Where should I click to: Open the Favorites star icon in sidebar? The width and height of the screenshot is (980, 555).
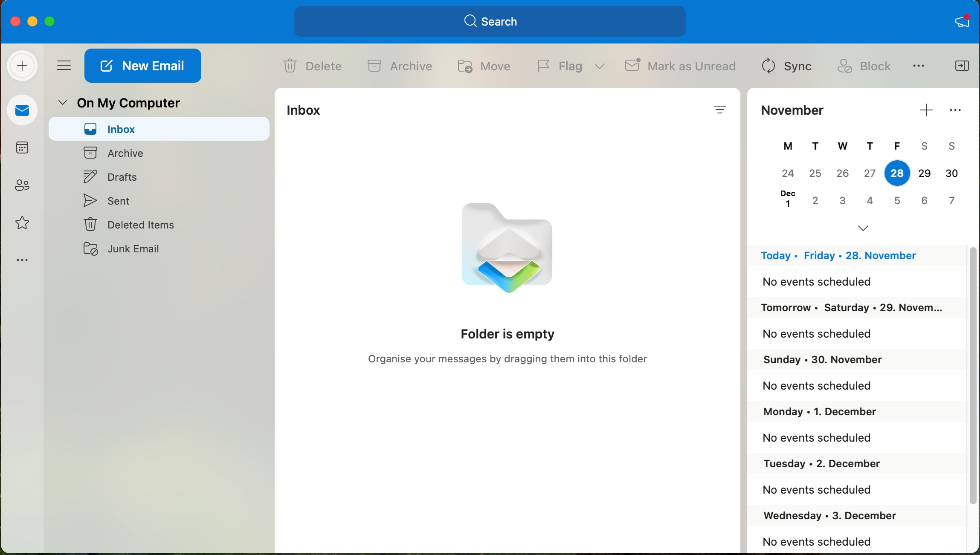(x=22, y=223)
